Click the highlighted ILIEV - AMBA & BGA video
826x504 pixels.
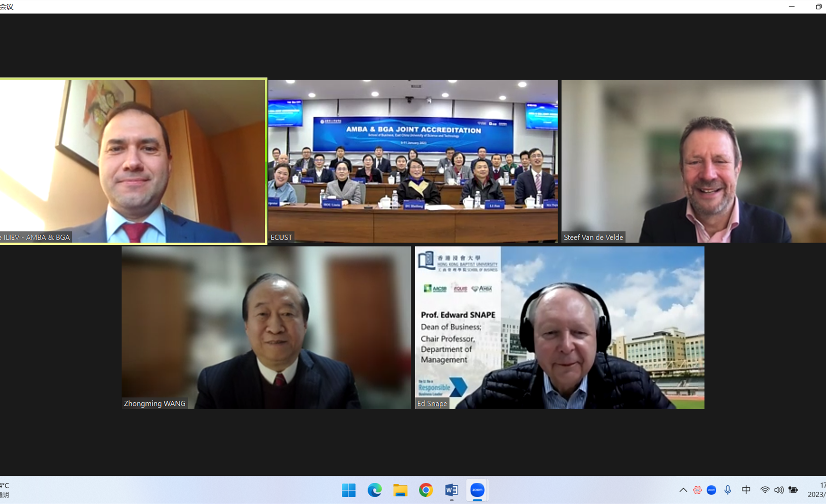(x=133, y=161)
